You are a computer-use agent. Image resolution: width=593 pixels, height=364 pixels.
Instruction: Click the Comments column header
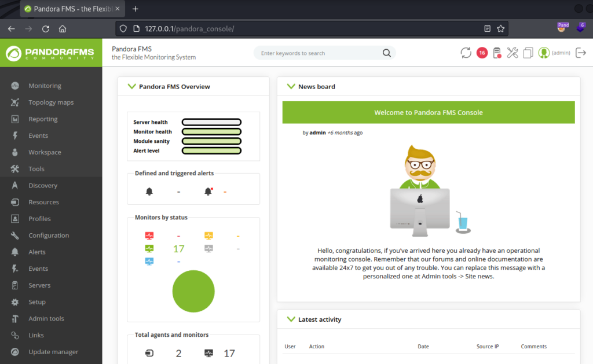[x=533, y=346]
